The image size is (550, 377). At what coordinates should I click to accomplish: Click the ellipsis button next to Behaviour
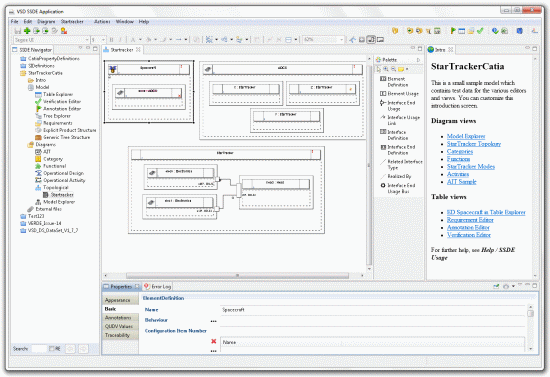[x=213, y=321]
